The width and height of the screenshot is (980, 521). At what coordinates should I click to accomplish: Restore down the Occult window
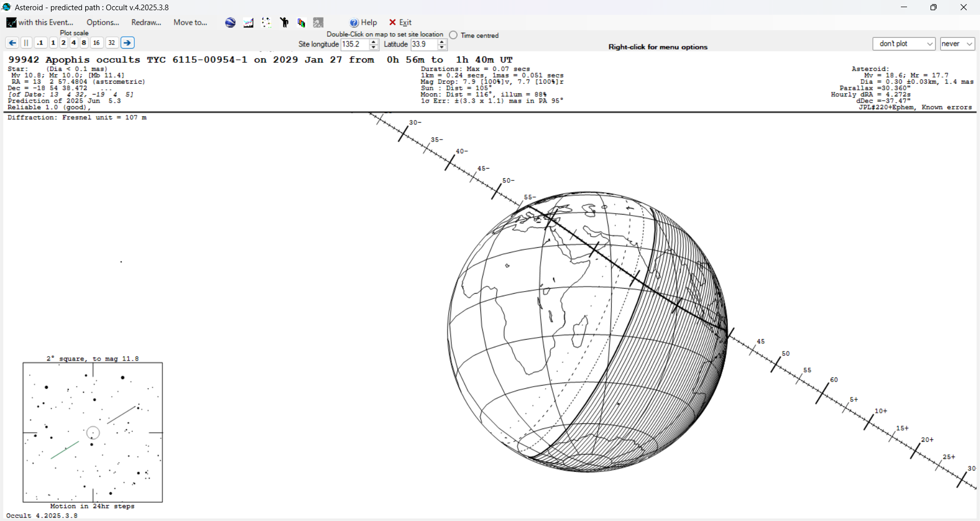coord(934,7)
